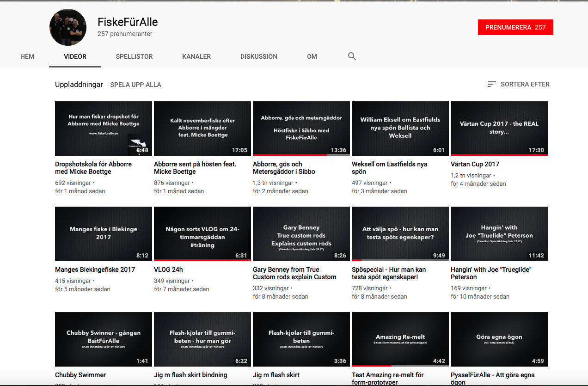Play the Värtan Cup 2017 REAL story thumbnail
The width and height of the screenshot is (588, 386).
tap(499, 129)
